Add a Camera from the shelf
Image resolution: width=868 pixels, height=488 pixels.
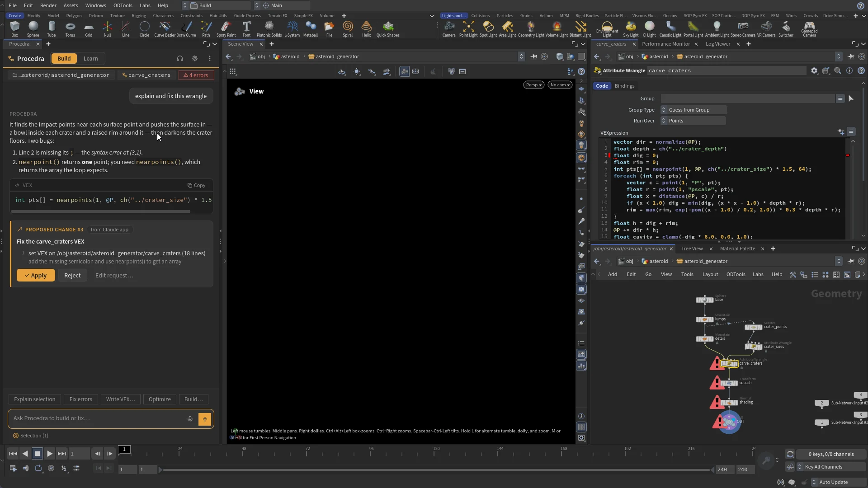[449, 29]
